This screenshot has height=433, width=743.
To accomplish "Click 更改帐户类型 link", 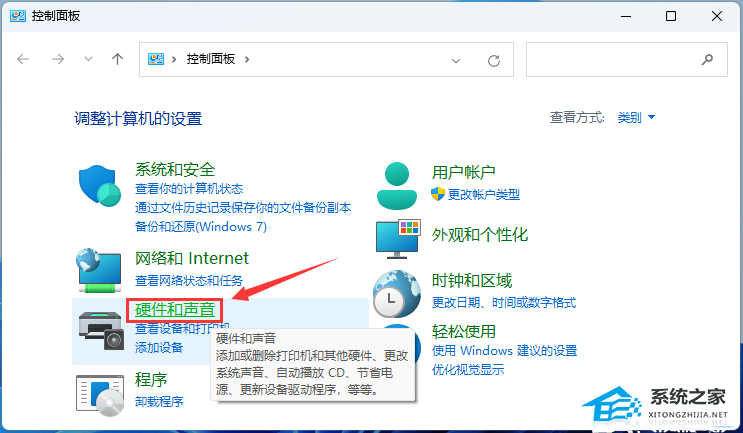I will click(484, 195).
